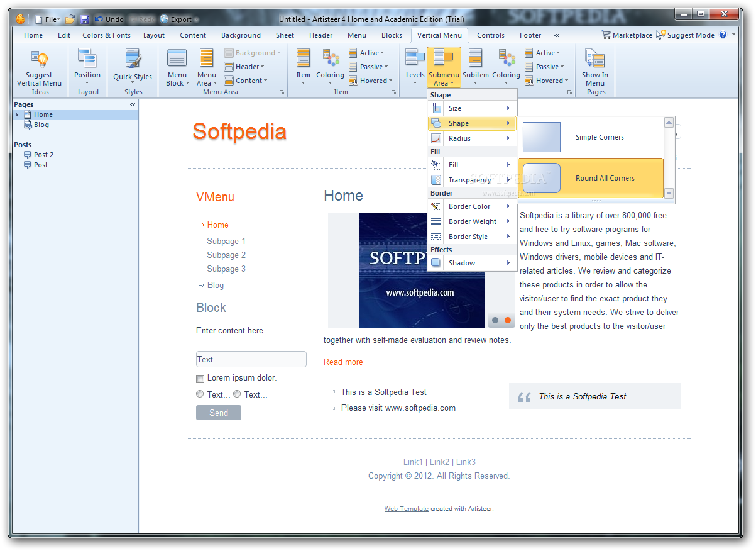The image size is (756, 551).
Task: Open Hovered dropdown in the Item group
Action: coord(371,81)
